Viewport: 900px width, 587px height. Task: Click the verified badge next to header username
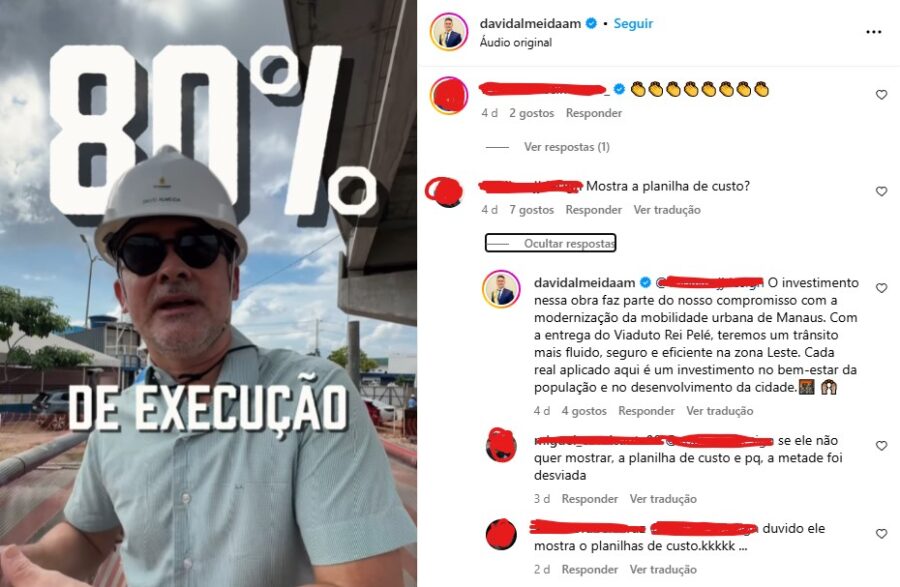[591, 24]
